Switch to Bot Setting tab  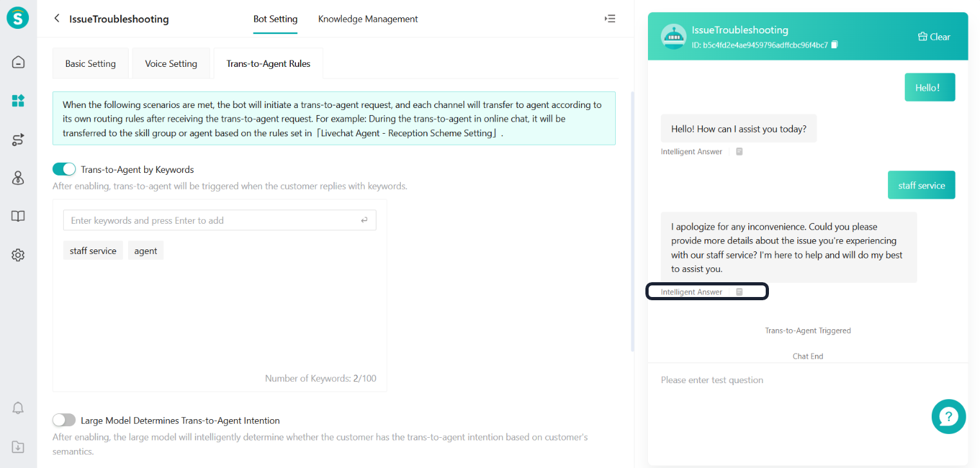275,19
